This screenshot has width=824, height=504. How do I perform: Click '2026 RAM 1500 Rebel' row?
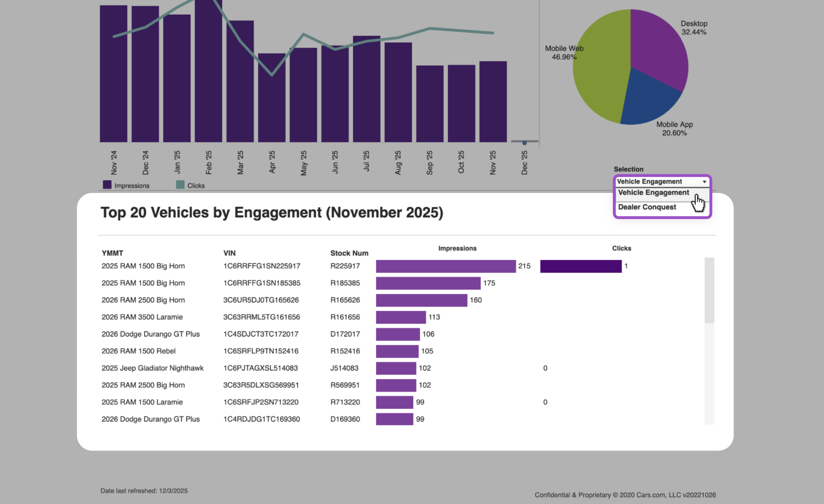tap(138, 351)
